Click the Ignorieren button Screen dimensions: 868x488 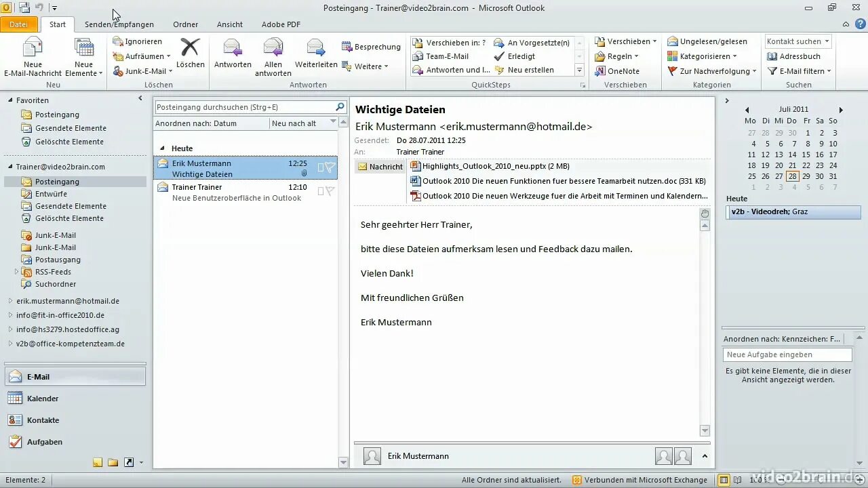click(x=138, y=41)
